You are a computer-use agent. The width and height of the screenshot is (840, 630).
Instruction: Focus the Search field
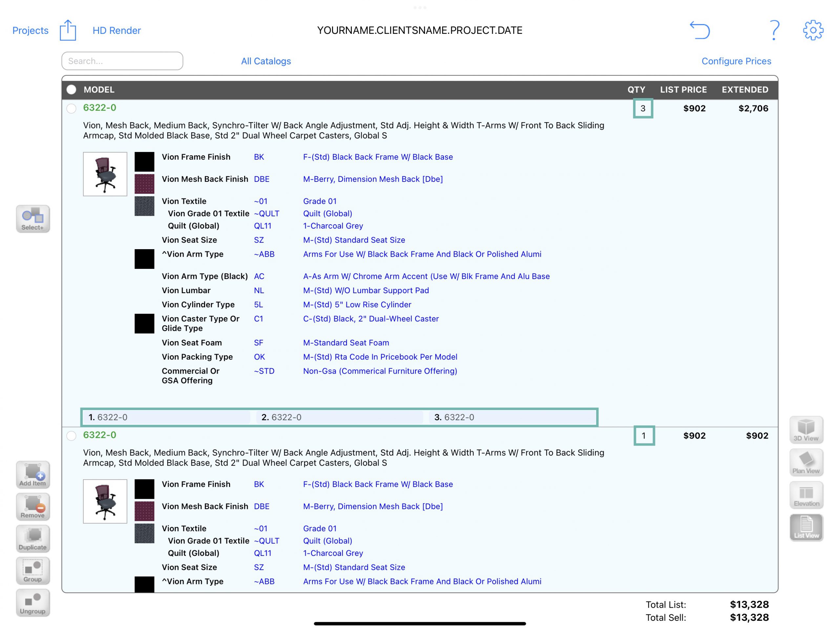tap(122, 61)
